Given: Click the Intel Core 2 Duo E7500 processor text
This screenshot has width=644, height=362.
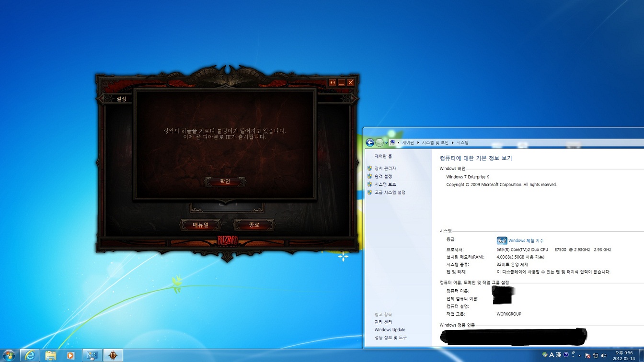Looking at the screenshot, I should click(554, 250).
